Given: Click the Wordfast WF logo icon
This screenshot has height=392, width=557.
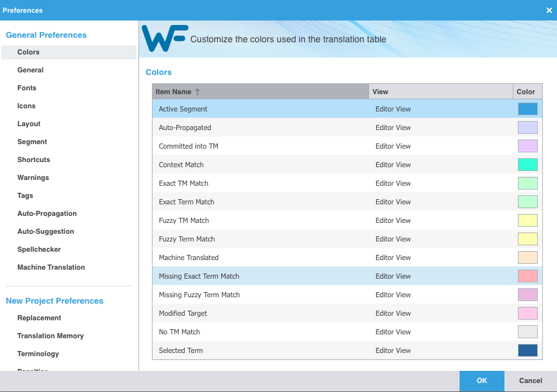Looking at the screenshot, I should pos(165,38).
